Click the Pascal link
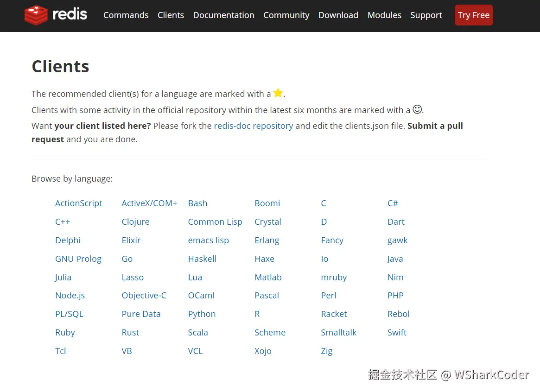 267,296
